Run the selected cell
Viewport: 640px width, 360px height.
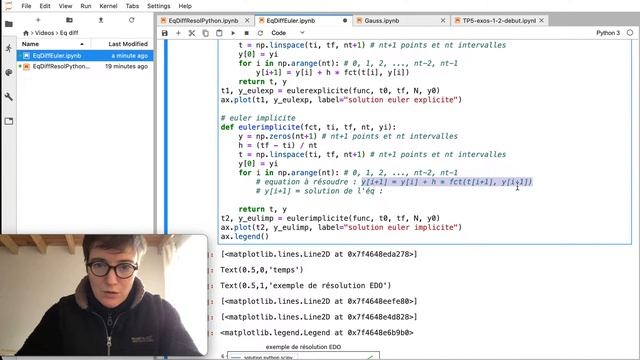pos(233,33)
